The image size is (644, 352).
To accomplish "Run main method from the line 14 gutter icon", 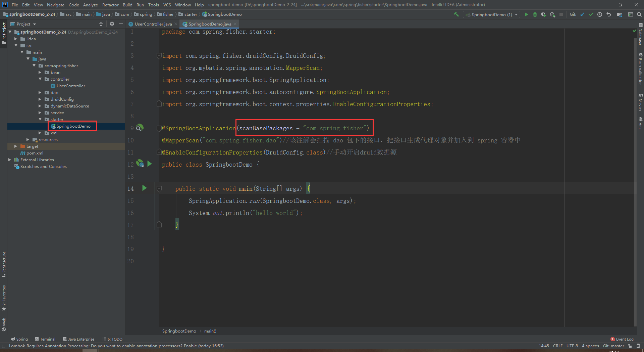I will click(x=145, y=188).
